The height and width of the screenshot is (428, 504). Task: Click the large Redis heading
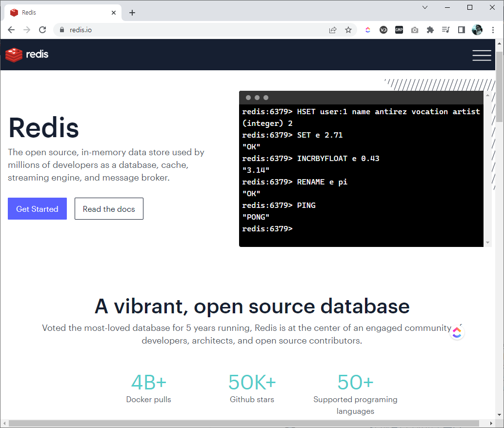tap(43, 128)
